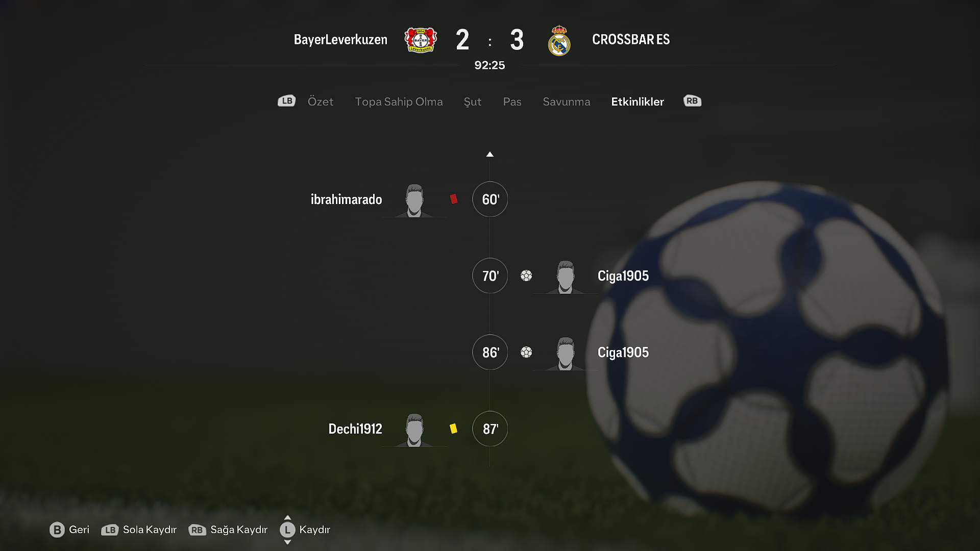Open the Şut statistics tab
Image resolution: width=980 pixels, height=551 pixels.
pos(472,102)
